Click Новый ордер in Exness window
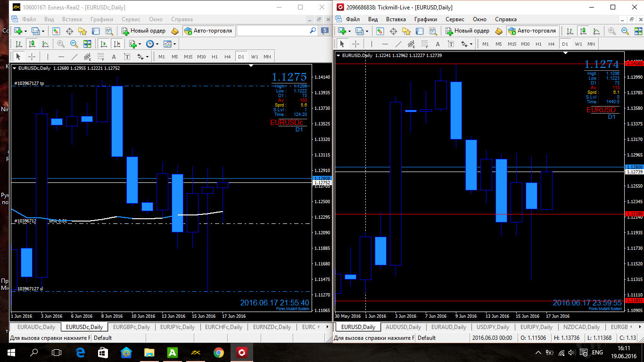 (x=143, y=31)
